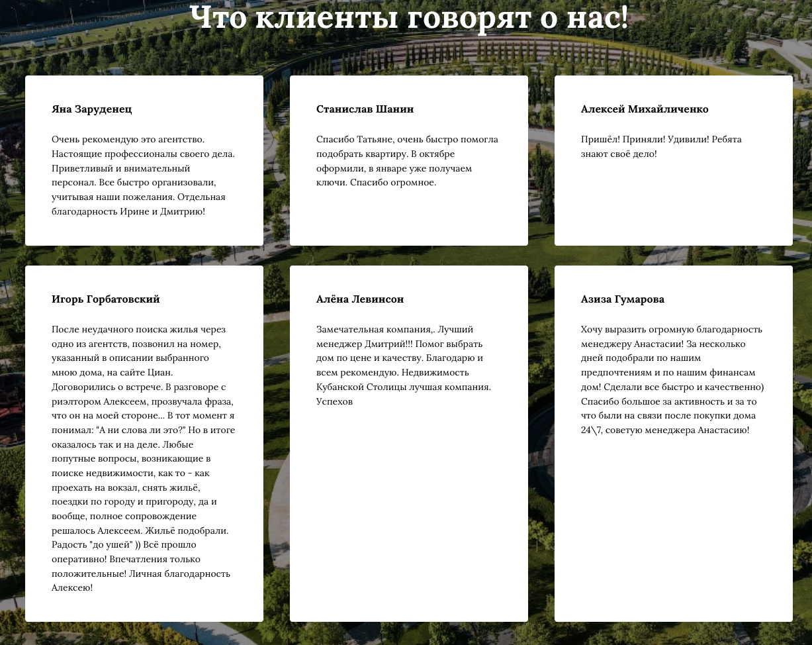Click the review text starting "Замечательная компания"
The image size is (812, 645).
(404, 365)
